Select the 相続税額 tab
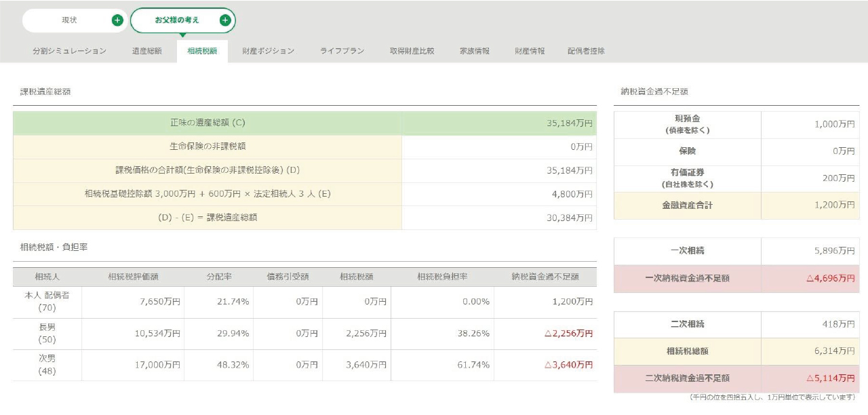This screenshot has height=415, width=868. pyautogui.click(x=202, y=51)
